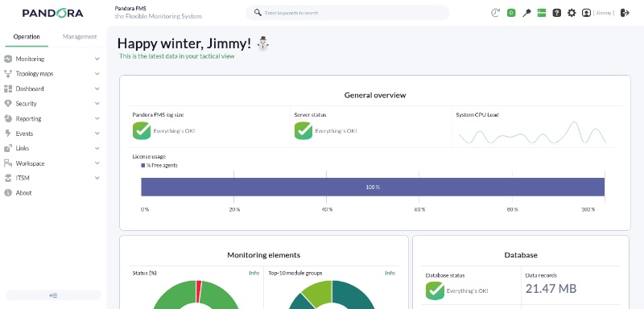Click the Pandora FMS logo
Viewport: 644px width, 309px height.
pyautogui.click(x=52, y=13)
